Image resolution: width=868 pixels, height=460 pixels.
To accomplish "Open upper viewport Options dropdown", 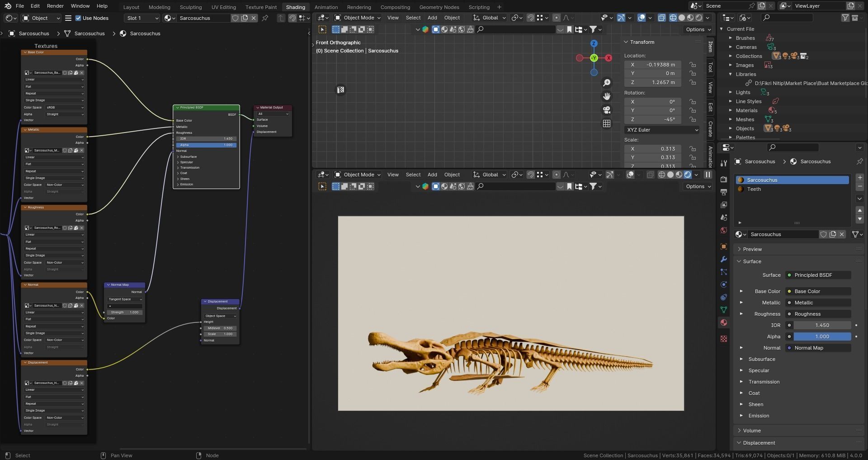I will pyautogui.click(x=698, y=29).
